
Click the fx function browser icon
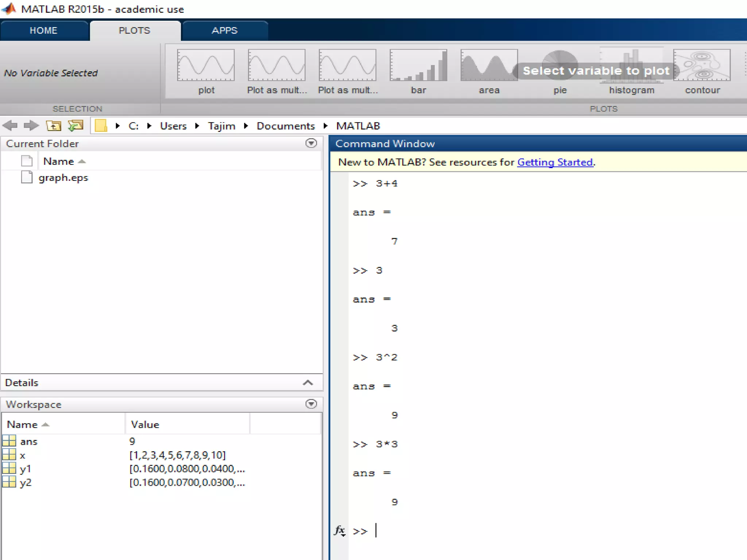[x=340, y=530]
